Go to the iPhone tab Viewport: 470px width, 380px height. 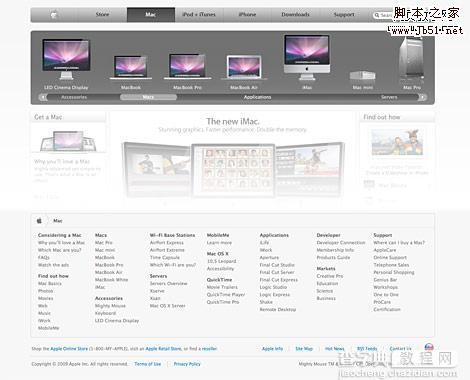coord(247,15)
